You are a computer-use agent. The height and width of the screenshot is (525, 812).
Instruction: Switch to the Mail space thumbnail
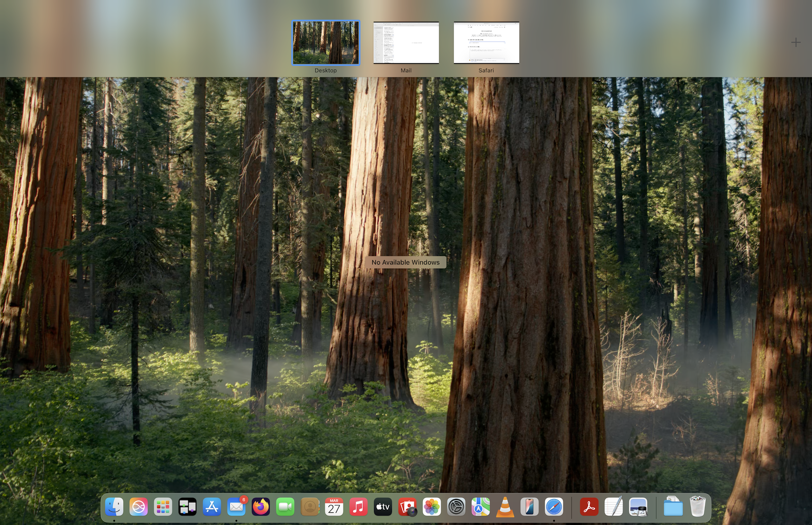coord(406,42)
